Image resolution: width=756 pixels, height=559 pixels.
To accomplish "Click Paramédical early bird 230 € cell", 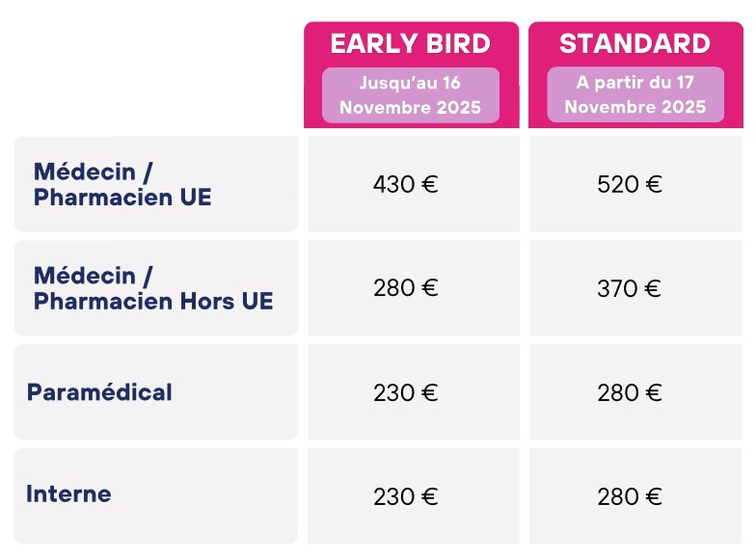I will (x=415, y=392).
